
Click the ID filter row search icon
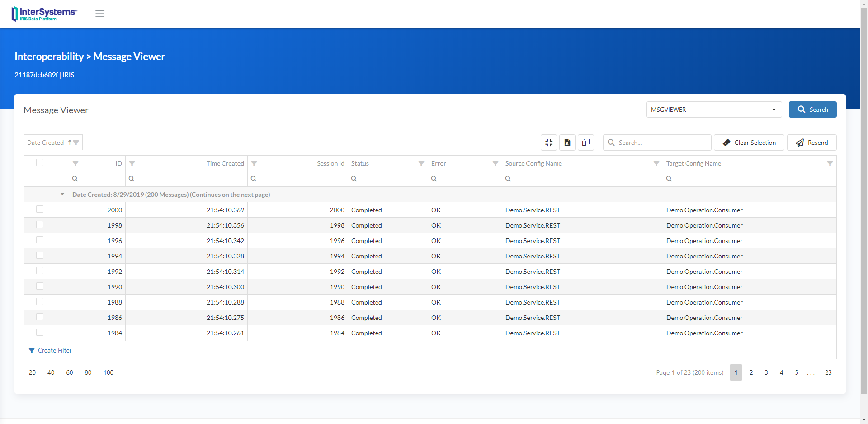point(75,179)
